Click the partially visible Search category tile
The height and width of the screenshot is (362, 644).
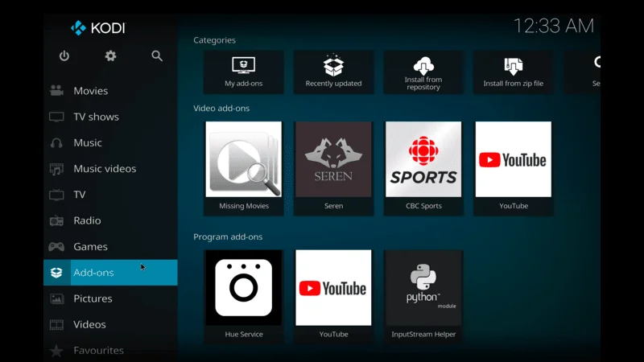[x=582, y=72]
